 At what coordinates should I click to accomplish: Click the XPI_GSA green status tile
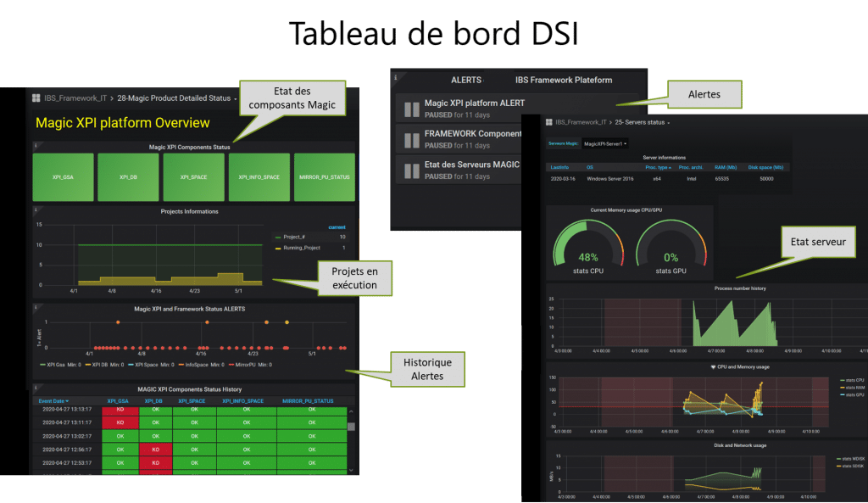pos(63,177)
